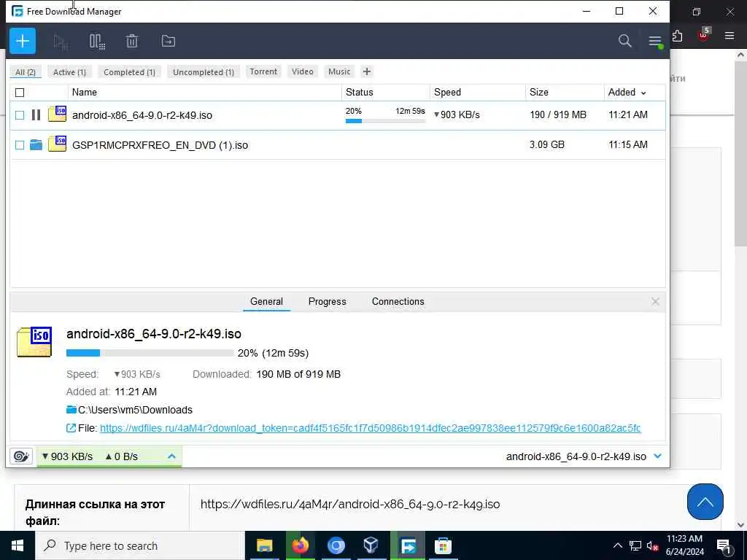Image resolution: width=747 pixels, height=560 pixels.
Task: Click the blue plus add download button
Action: coord(23,41)
